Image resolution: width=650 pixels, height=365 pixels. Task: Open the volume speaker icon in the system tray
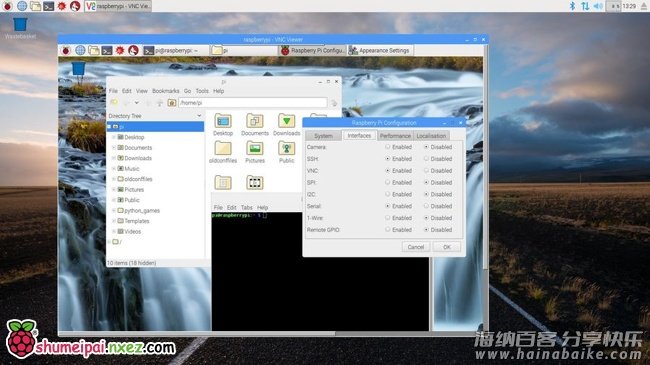point(598,6)
